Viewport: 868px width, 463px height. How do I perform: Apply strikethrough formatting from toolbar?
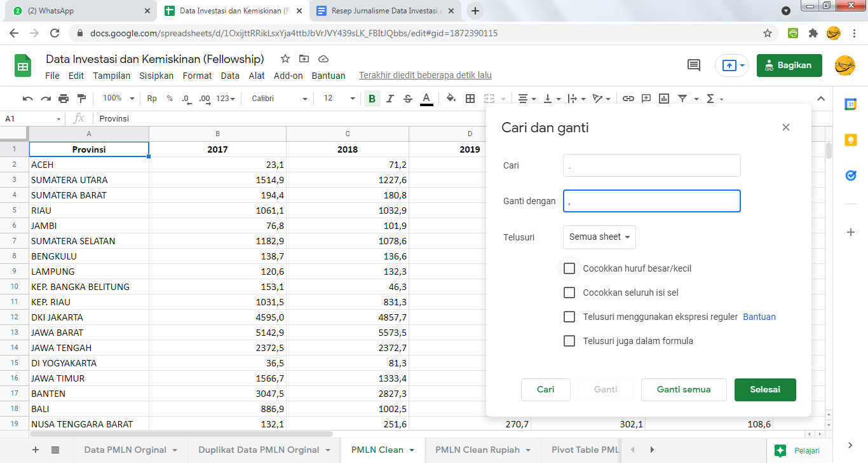point(408,99)
